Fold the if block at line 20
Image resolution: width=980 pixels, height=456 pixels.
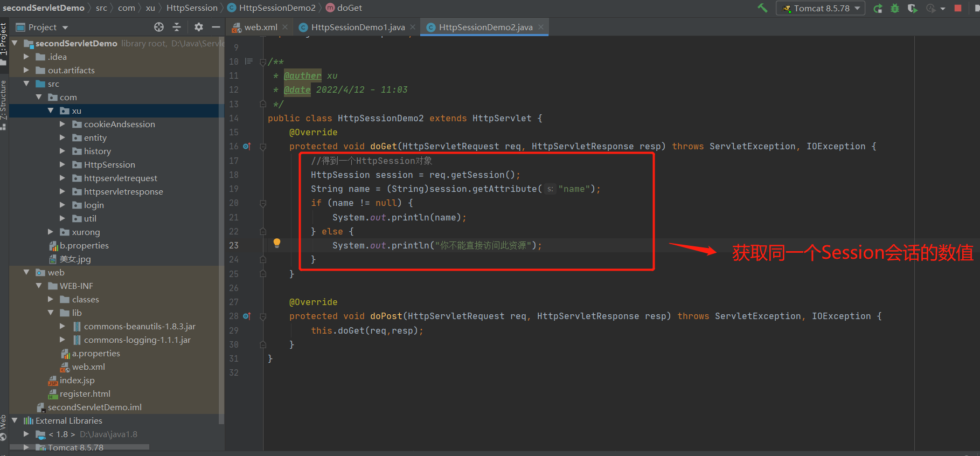(263, 203)
